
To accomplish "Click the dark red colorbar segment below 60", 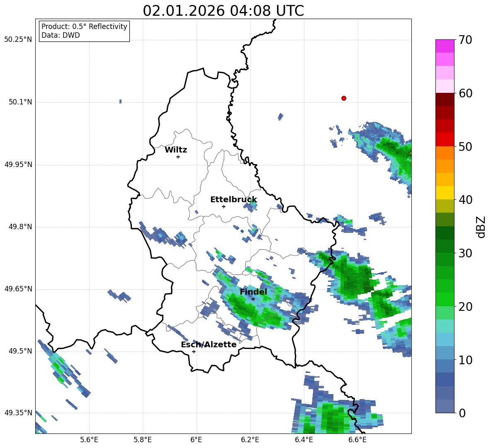I will coord(445,99).
